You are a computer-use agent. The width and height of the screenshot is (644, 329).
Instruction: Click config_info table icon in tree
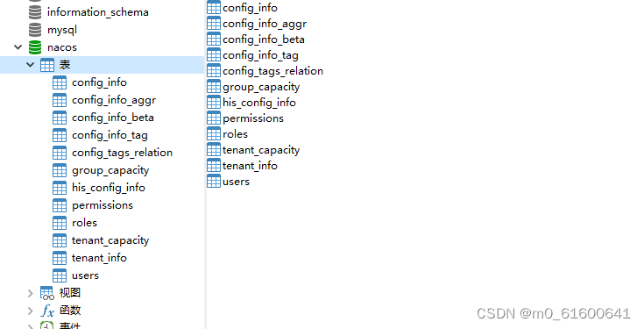tap(60, 82)
